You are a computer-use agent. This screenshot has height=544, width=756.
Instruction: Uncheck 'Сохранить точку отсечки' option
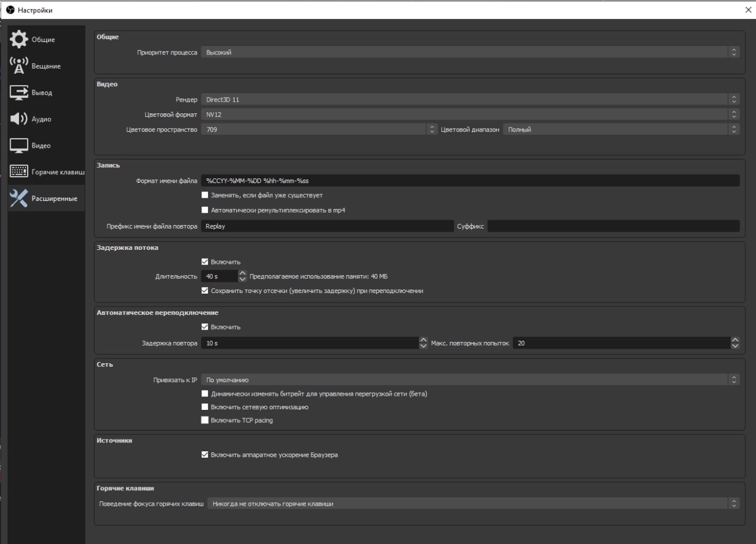(x=205, y=291)
